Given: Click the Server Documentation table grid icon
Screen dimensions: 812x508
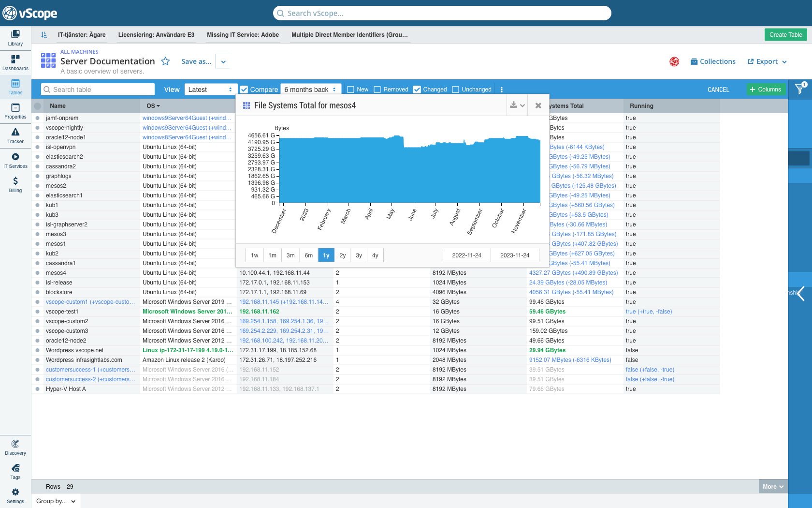Looking at the screenshot, I should click(48, 60).
